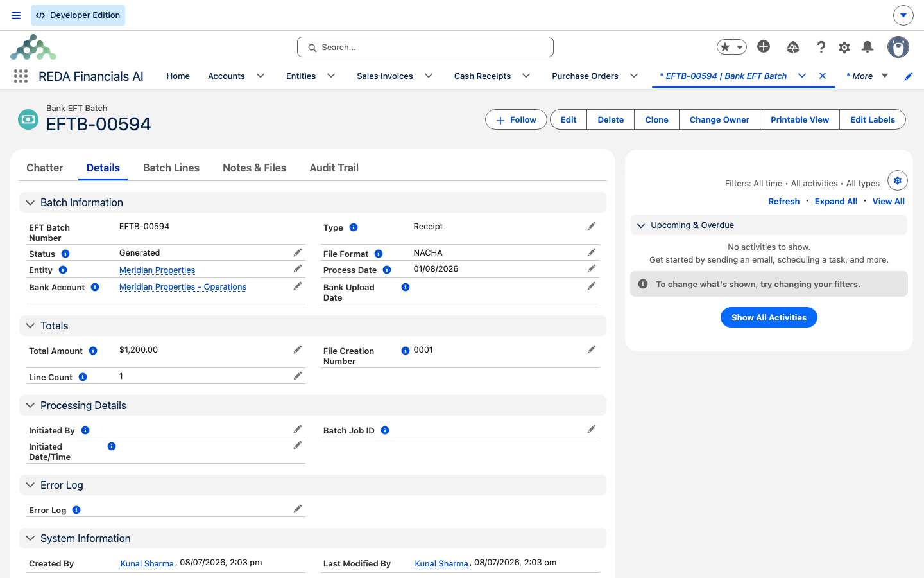This screenshot has width=924, height=578.
Task: Open the Help question mark icon
Action: pos(821,47)
